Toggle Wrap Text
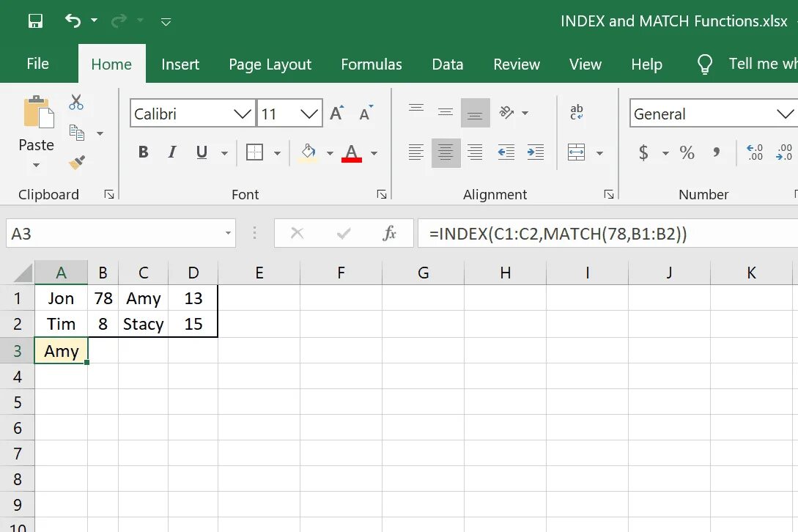This screenshot has height=532, width=798. pos(577,112)
